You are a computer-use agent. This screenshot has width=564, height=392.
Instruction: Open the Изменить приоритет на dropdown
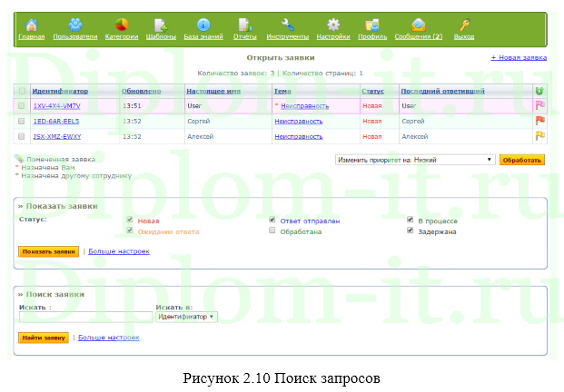(x=415, y=160)
